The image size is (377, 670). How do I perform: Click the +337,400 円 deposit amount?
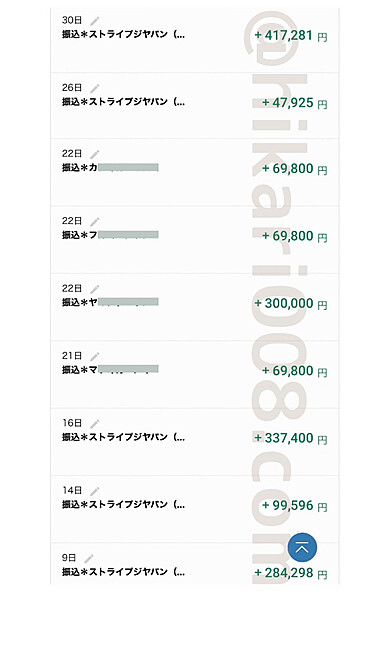pos(291,438)
